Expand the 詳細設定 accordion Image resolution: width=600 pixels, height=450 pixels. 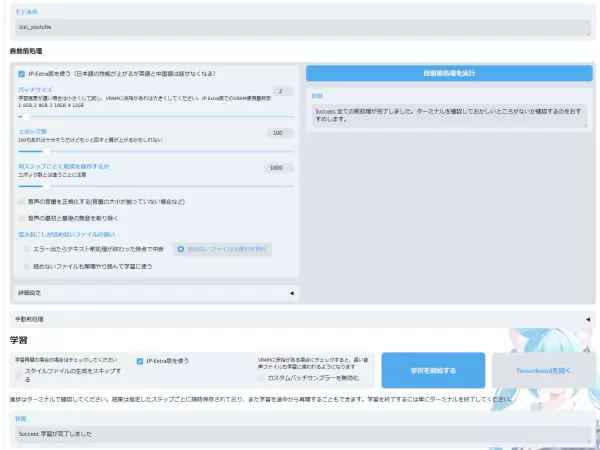point(156,293)
